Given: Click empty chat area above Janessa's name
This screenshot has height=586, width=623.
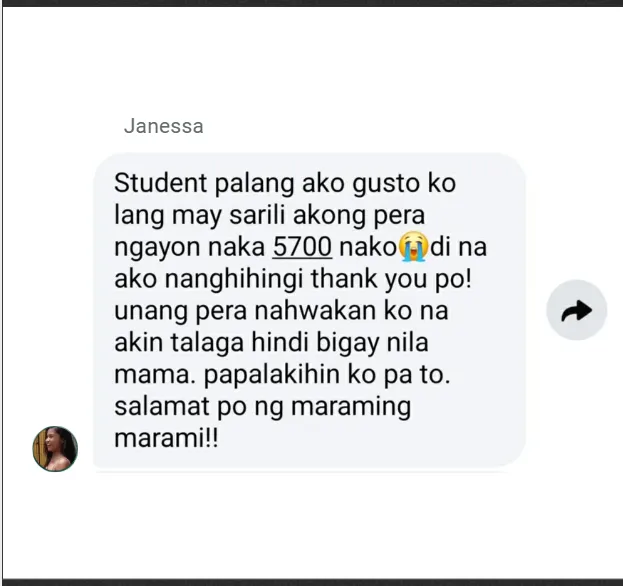Looking at the screenshot, I should [310, 60].
